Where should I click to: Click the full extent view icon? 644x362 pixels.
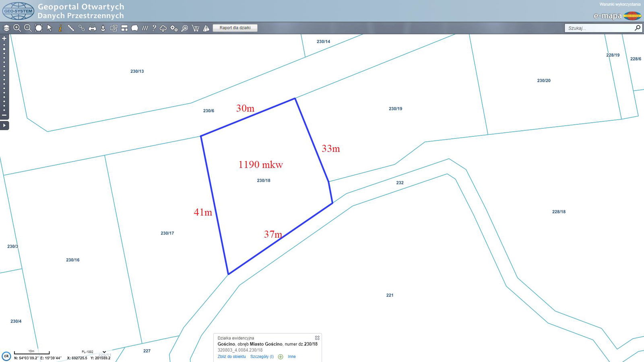[39, 28]
